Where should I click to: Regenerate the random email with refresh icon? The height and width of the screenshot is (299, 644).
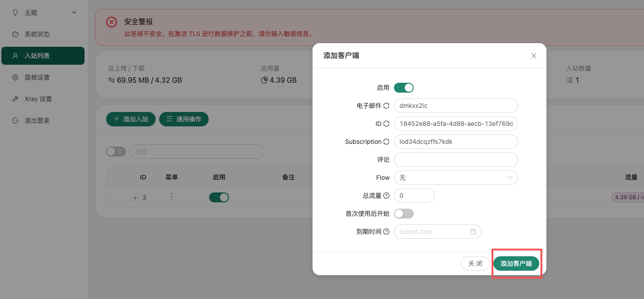point(386,106)
